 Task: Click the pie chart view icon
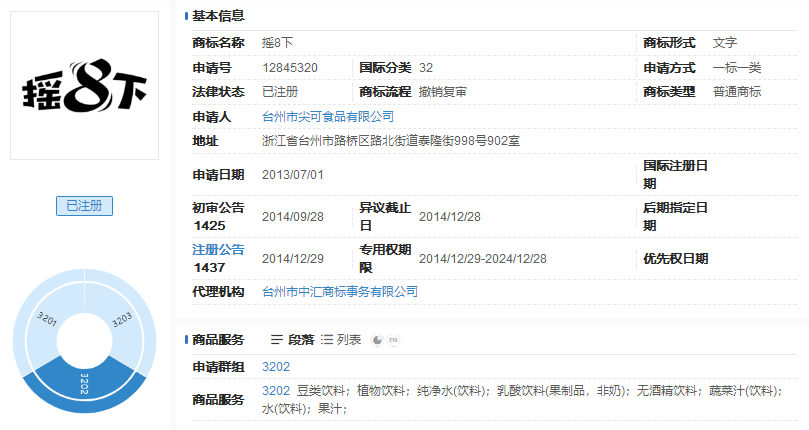tap(378, 340)
